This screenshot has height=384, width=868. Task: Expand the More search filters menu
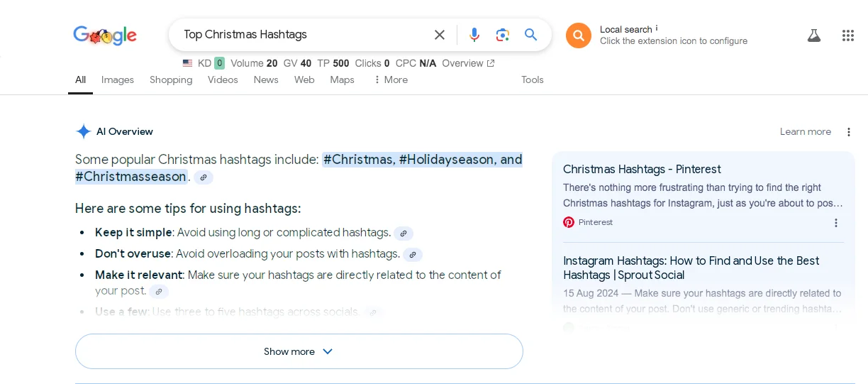coord(391,79)
